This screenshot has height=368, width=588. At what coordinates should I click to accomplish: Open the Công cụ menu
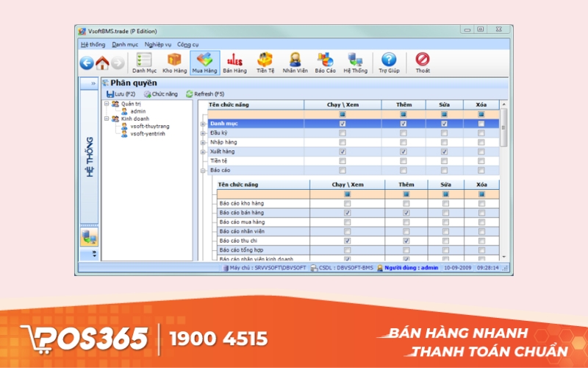(x=188, y=45)
